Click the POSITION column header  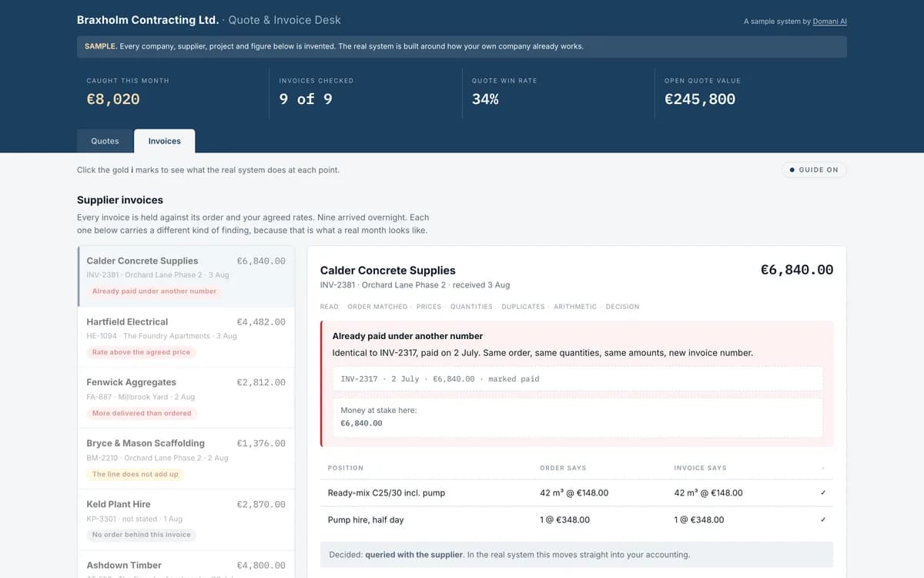click(346, 468)
